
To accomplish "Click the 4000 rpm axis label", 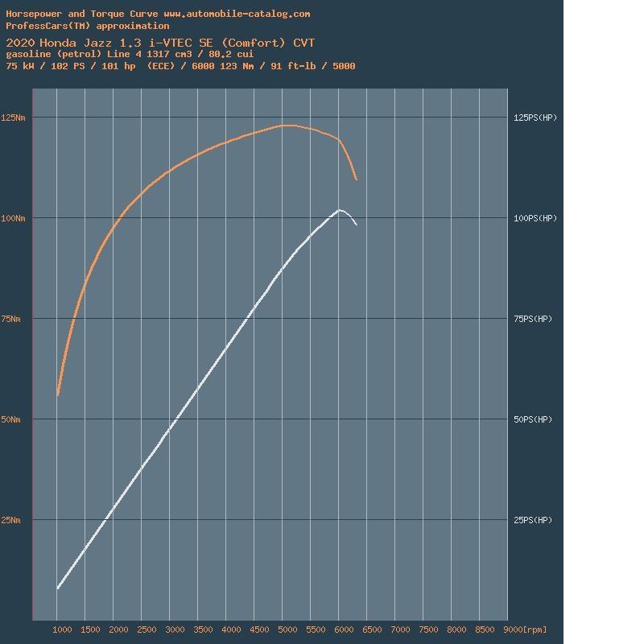I will pyautogui.click(x=231, y=630).
